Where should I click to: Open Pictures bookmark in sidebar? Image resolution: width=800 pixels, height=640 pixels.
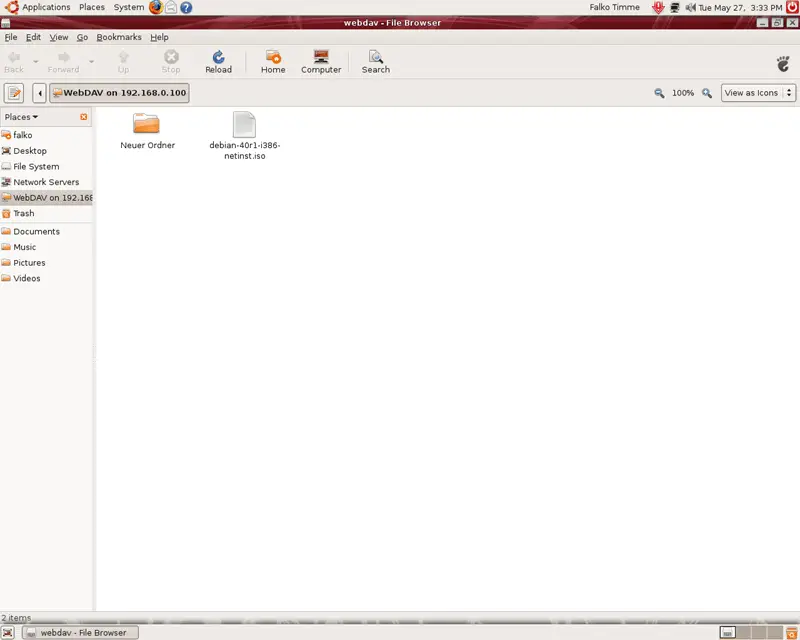click(46, 262)
